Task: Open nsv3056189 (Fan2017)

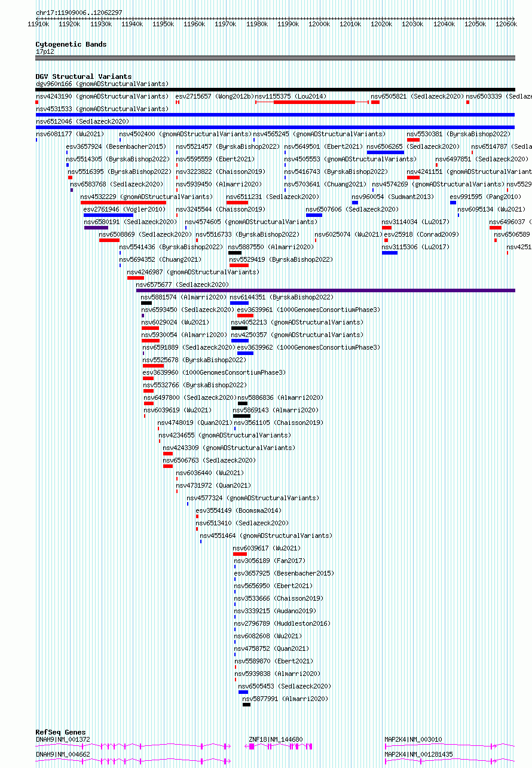Action: (270, 561)
